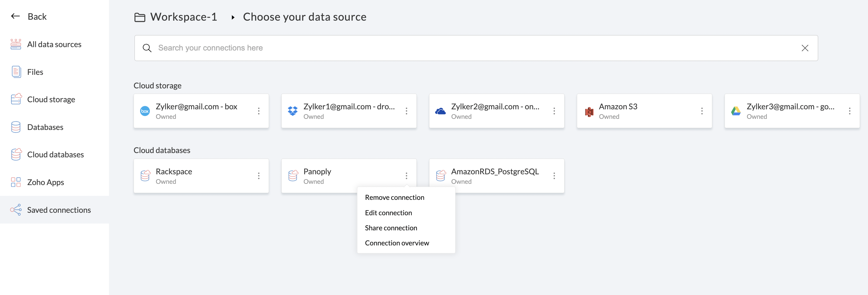
Task: Select the Files sidebar icon
Action: point(16,72)
